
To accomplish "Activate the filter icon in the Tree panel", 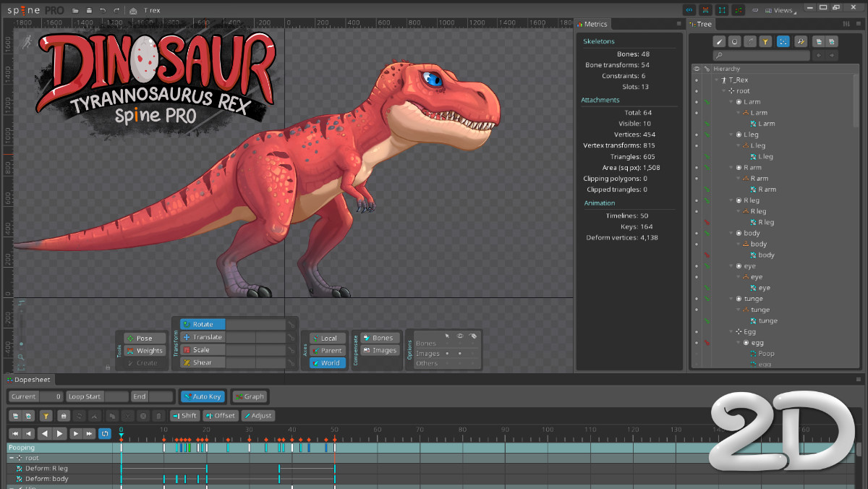I will (x=765, y=41).
